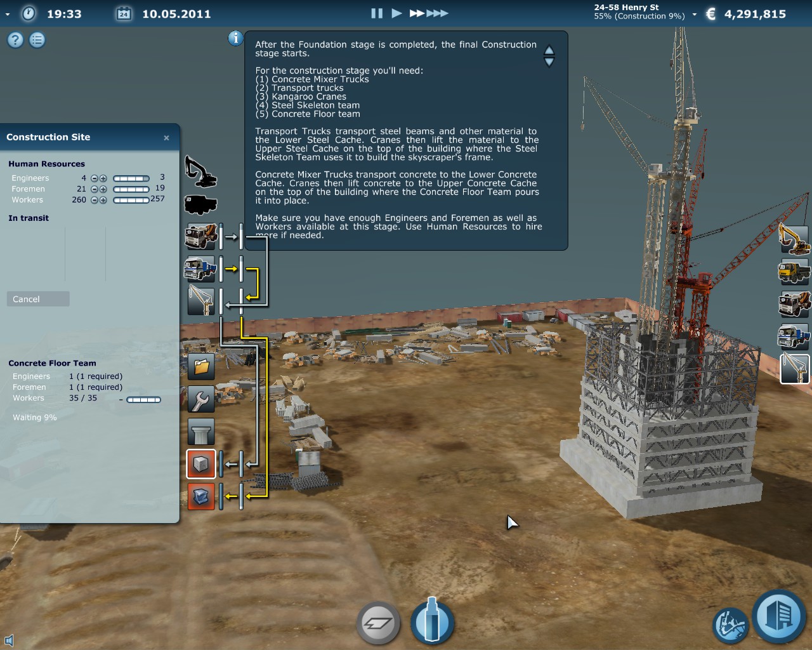Select the concrete mixer truck in the right panel
This screenshot has width=812, height=650.
[x=795, y=304]
